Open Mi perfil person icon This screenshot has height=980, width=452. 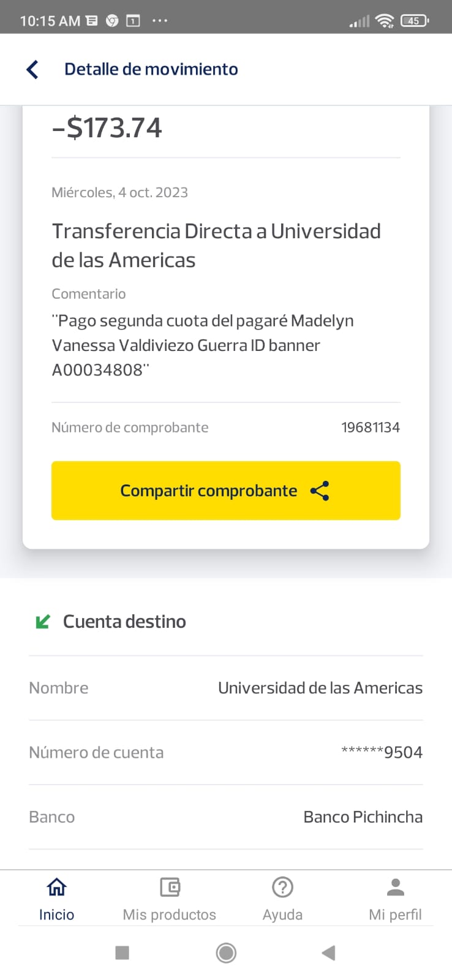tap(395, 887)
